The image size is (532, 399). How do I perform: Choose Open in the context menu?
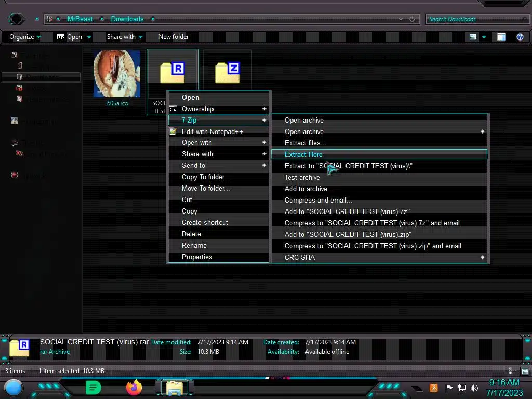point(219,97)
